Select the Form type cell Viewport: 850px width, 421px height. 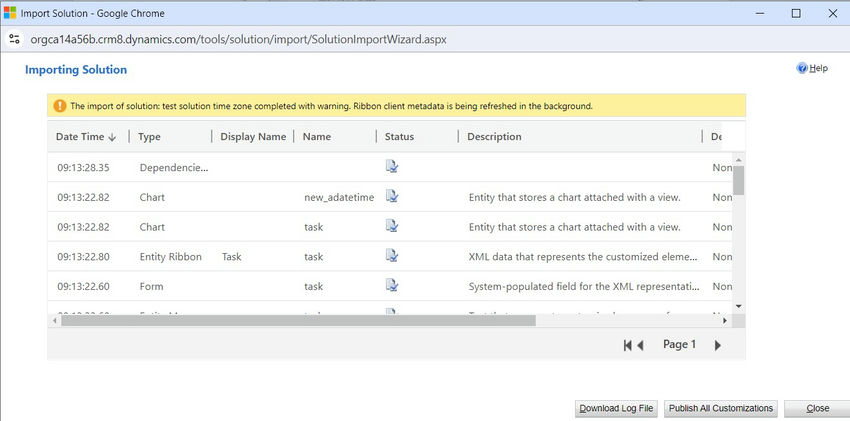(x=151, y=286)
